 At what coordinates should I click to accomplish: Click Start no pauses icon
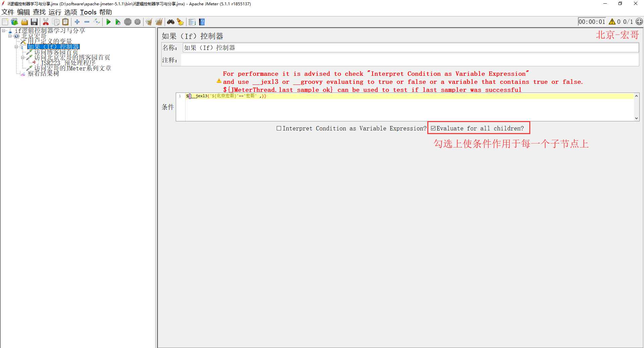[118, 22]
